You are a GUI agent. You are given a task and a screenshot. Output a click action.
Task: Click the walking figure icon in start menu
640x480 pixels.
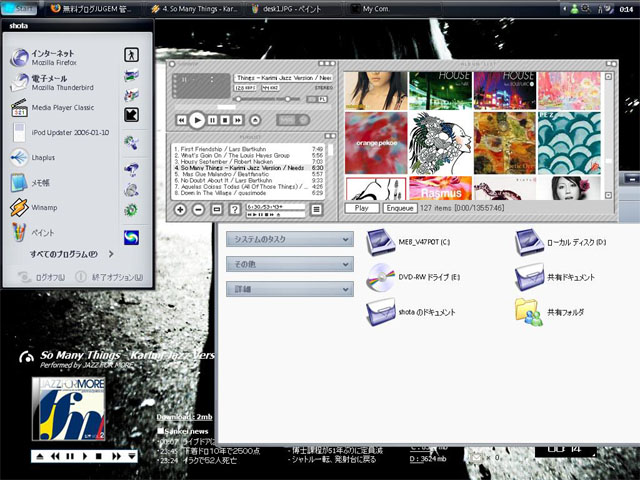coord(131,55)
